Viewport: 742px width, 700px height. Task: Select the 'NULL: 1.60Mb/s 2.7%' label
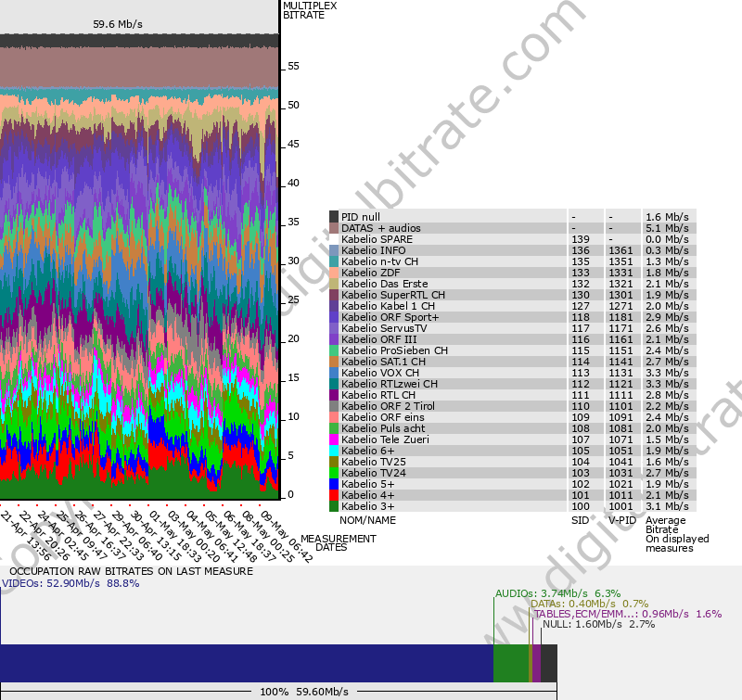[598, 624]
